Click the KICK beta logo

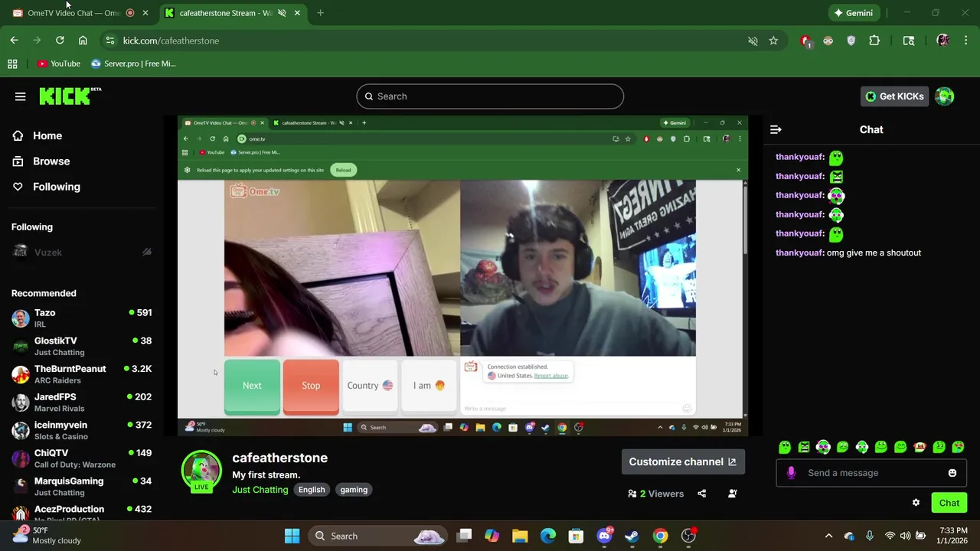point(70,96)
